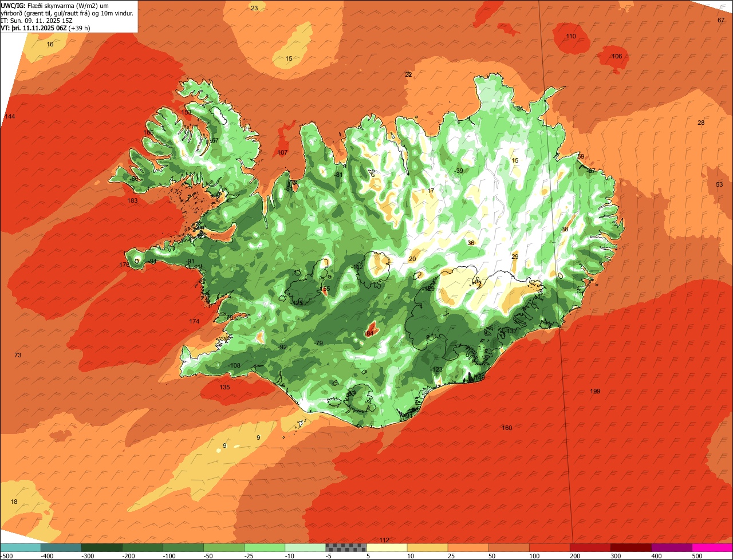Click the dark teal swatch between -400 and -300

tap(61, 547)
